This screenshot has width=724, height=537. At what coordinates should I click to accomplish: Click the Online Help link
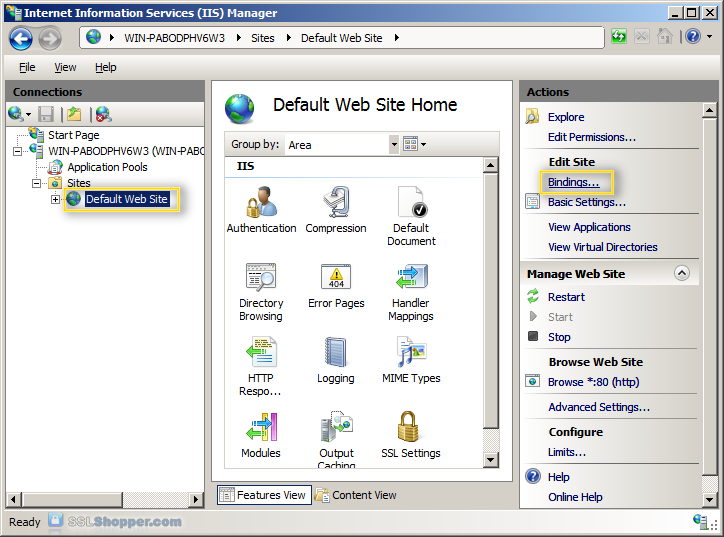click(575, 497)
